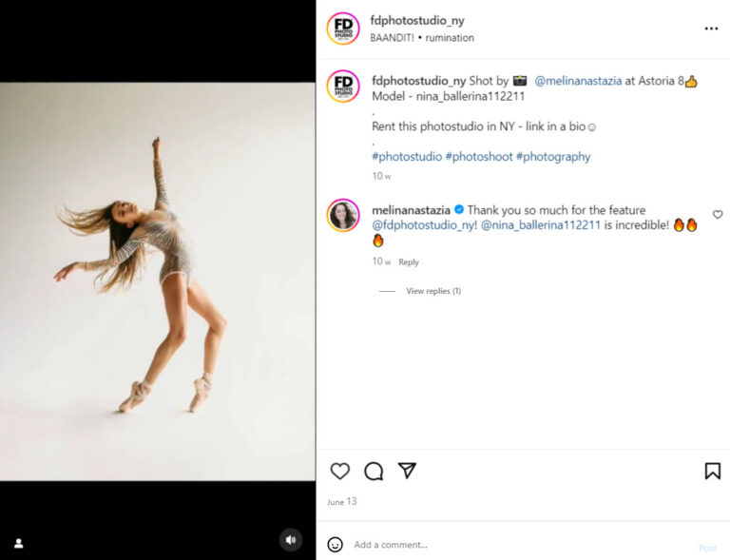Expand View replies (1)
The width and height of the screenshot is (730, 560).
[x=432, y=291]
